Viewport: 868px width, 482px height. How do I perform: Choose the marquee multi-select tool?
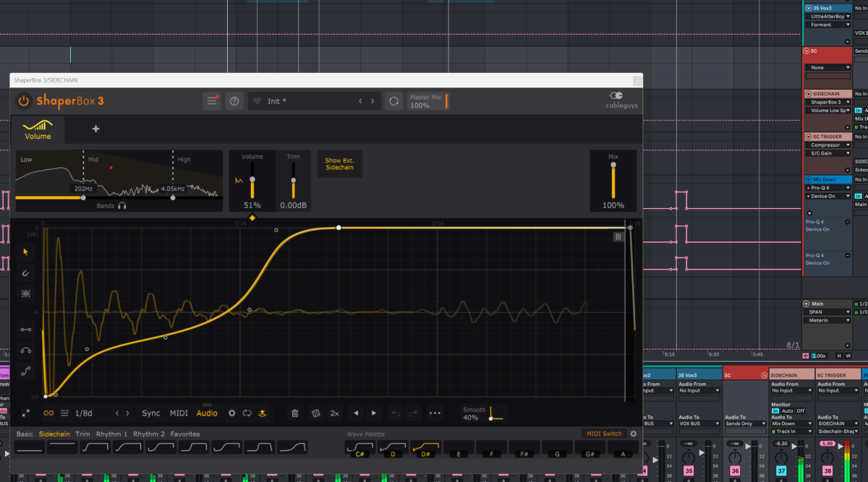(26, 294)
